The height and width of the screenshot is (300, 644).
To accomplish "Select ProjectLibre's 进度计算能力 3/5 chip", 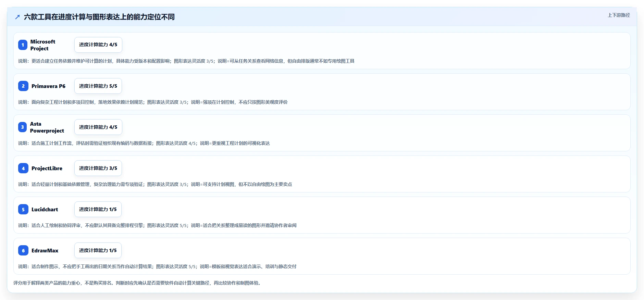I will tap(98, 168).
